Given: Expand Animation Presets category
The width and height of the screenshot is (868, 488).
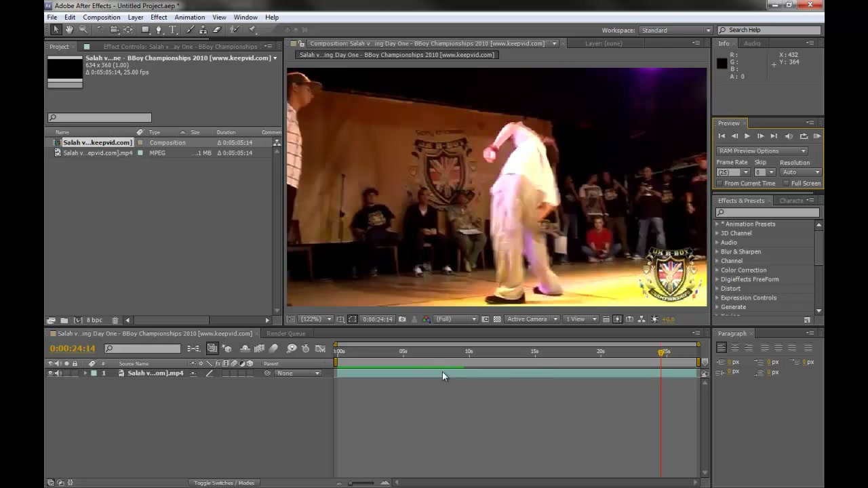Looking at the screenshot, I should (x=717, y=224).
